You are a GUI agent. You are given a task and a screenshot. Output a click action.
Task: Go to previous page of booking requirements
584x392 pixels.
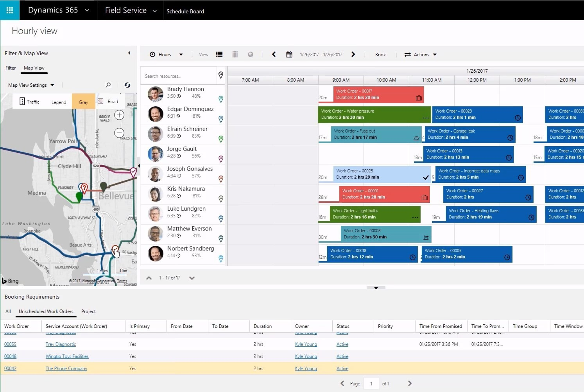342,383
